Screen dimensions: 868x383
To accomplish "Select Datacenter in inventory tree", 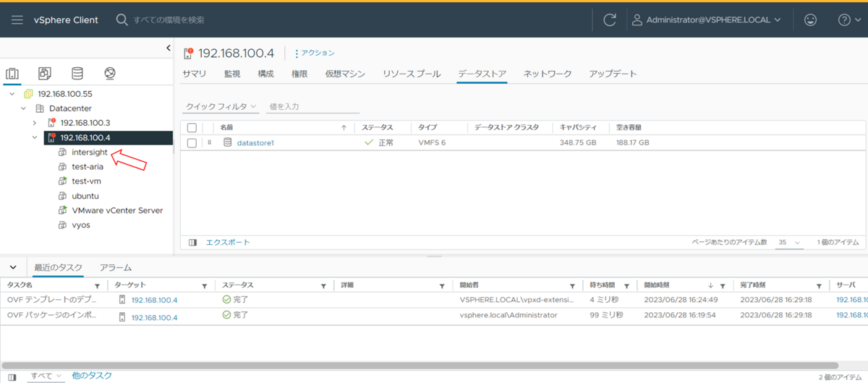I will click(x=70, y=108).
